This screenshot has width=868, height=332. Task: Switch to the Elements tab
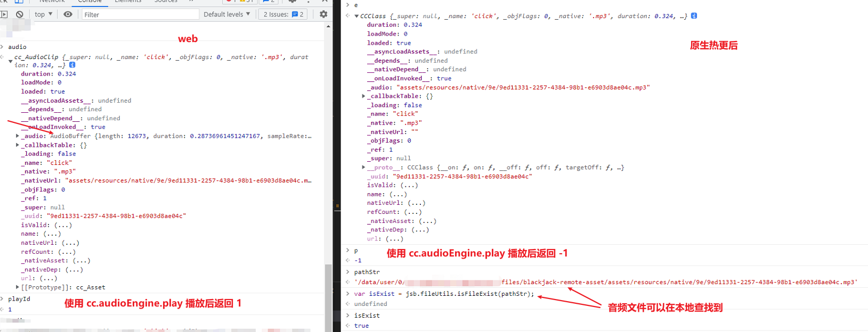point(128,2)
